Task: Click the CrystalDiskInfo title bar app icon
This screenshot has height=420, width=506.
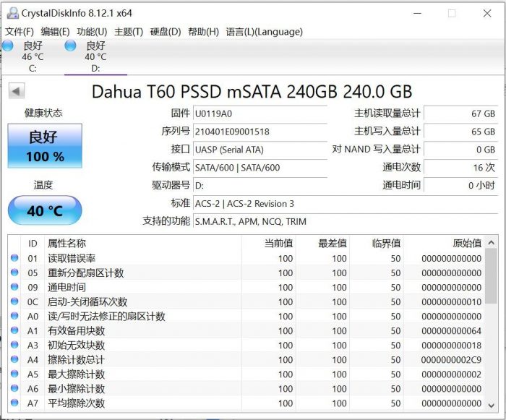Action: [12, 13]
